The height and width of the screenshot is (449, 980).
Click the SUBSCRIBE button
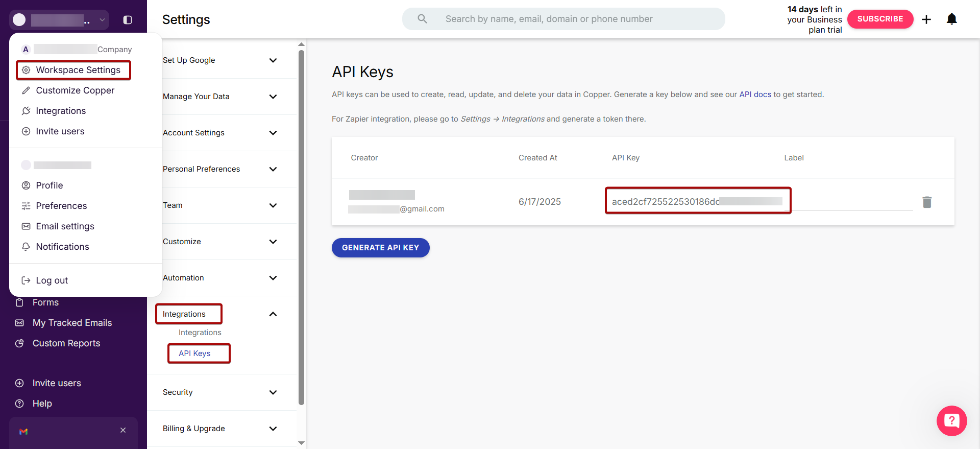click(880, 19)
